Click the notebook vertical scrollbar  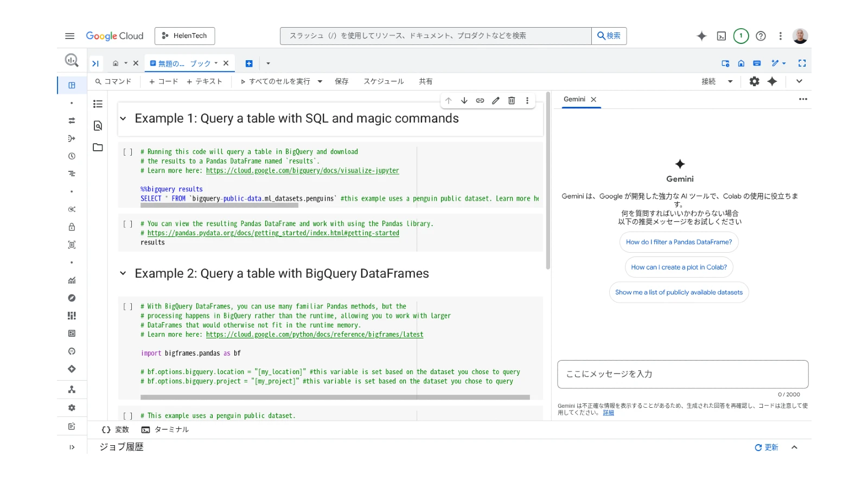(548, 182)
